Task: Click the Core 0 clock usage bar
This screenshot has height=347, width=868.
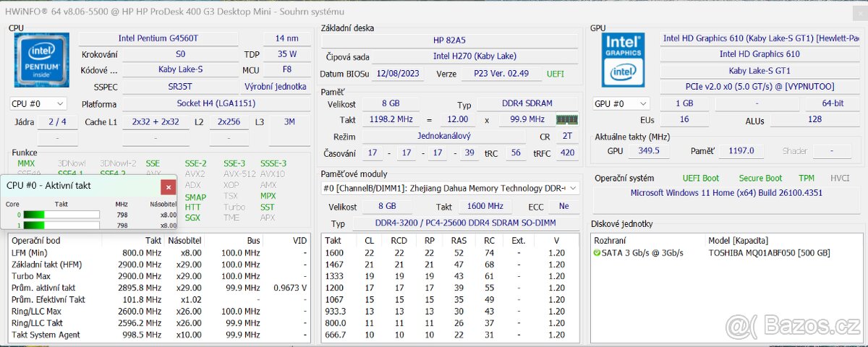Action: (x=61, y=215)
